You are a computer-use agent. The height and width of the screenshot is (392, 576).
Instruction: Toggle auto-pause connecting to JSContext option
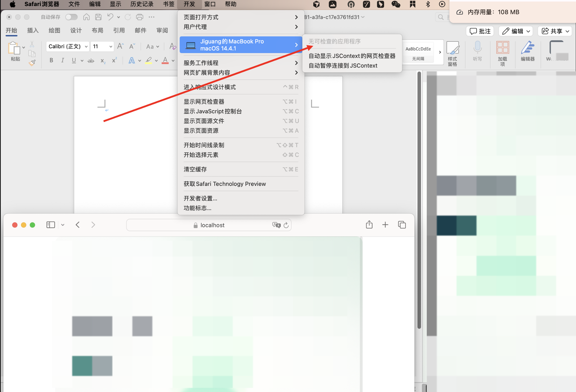point(343,66)
